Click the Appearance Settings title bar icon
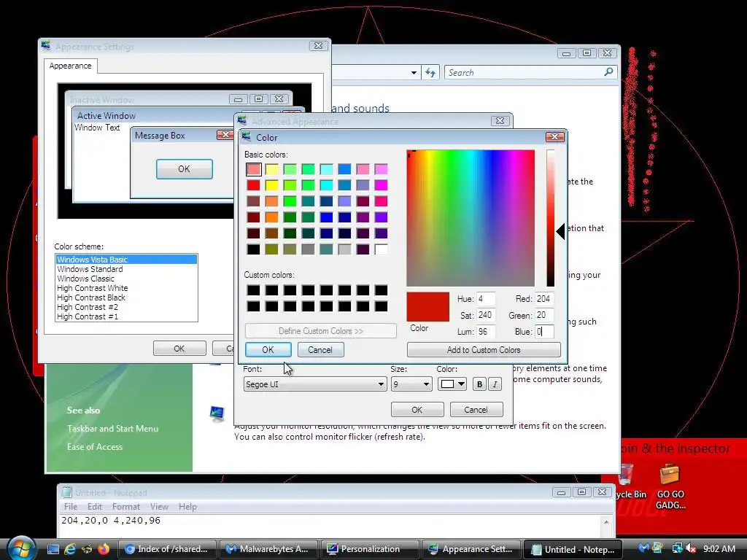 [x=46, y=46]
